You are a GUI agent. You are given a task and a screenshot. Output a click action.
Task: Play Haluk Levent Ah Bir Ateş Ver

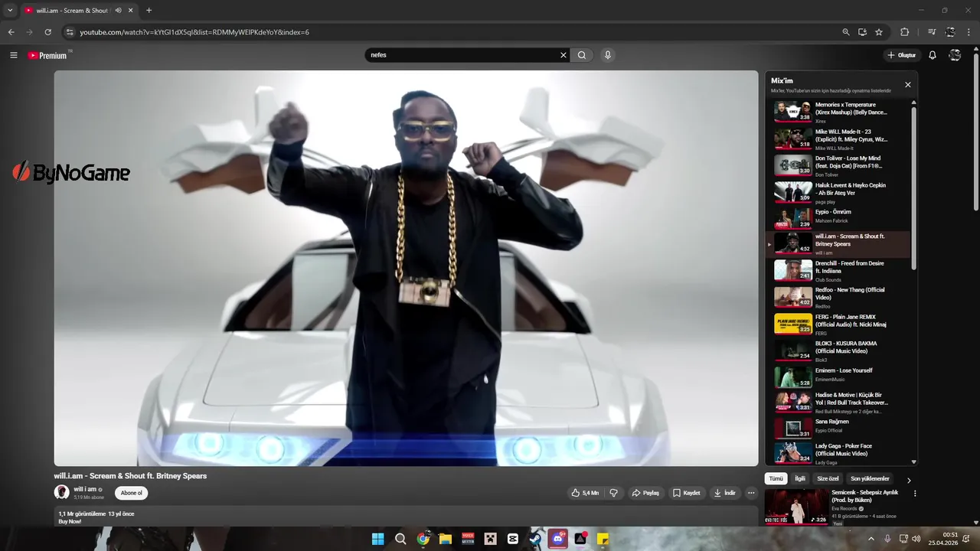click(x=838, y=192)
